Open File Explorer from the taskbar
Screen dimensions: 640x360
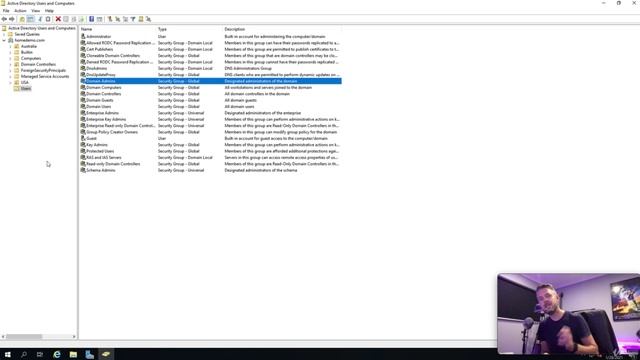(x=73, y=354)
